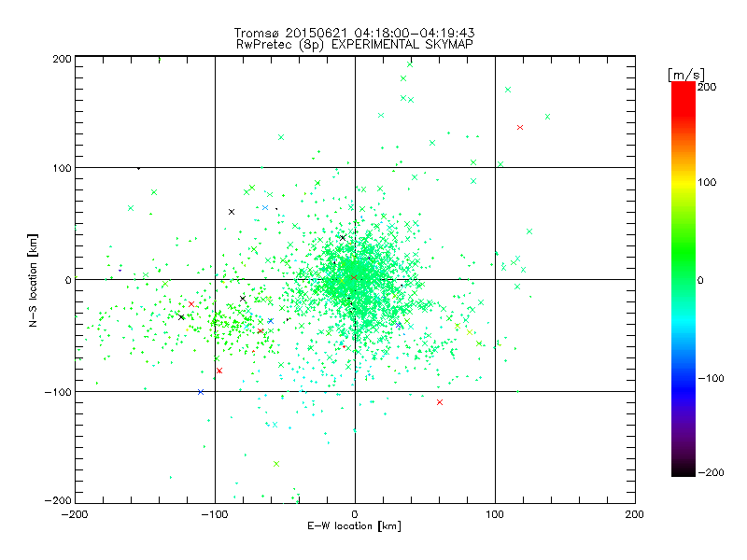The height and width of the screenshot is (560, 747).
Task: Click the '-100' tick label on the N-S axis
Action: point(58,392)
